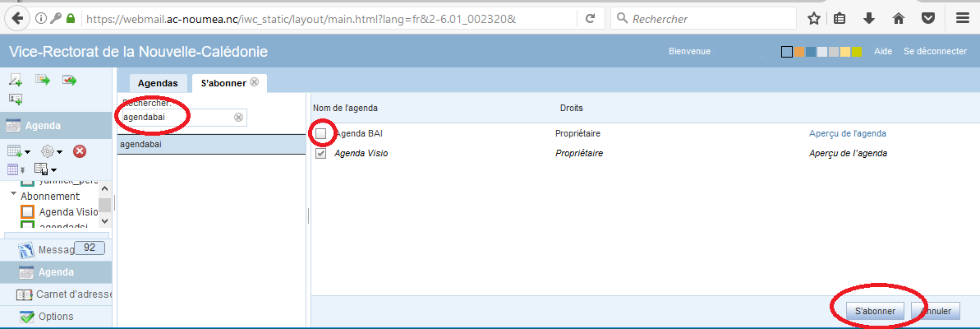Click the S'abonner button

[x=874, y=312]
